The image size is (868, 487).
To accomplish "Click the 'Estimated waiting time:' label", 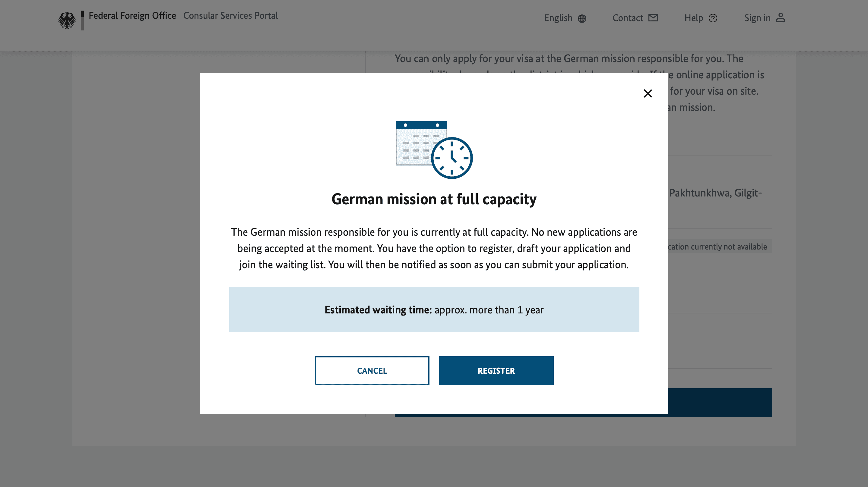I will click(378, 309).
